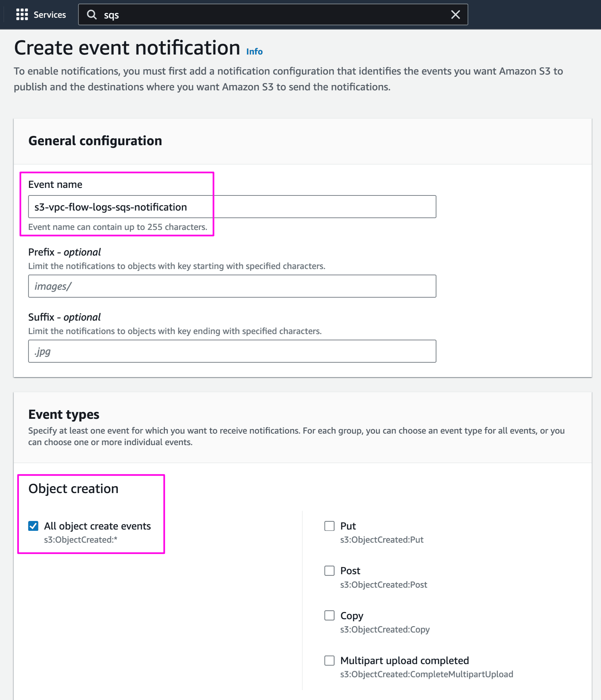Viewport: 601px width, 700px height.
Task: Check Multipart upload completed
Action: click(x=329, y=661)
